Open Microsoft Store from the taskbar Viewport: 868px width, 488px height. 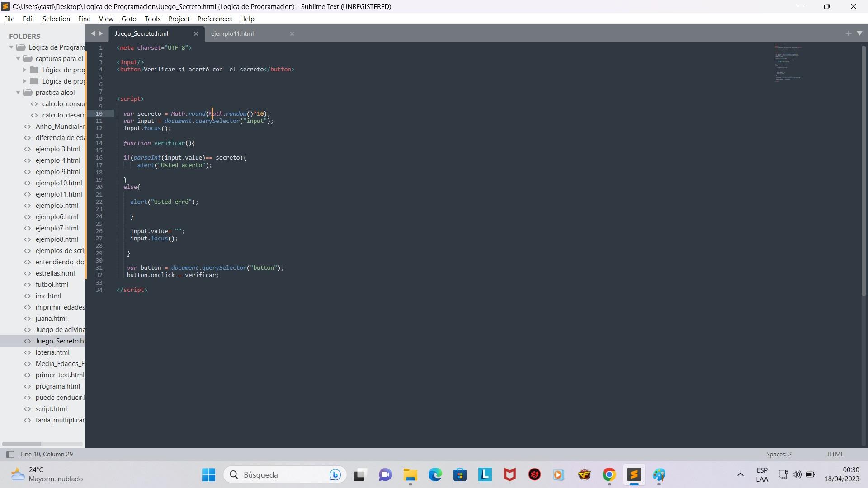click(x=460, y=475)
